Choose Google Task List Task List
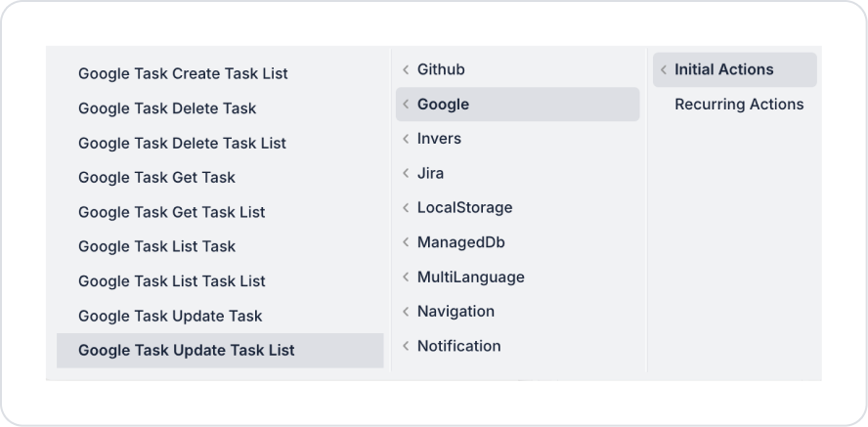868x427 pixels. click(171, 281)
